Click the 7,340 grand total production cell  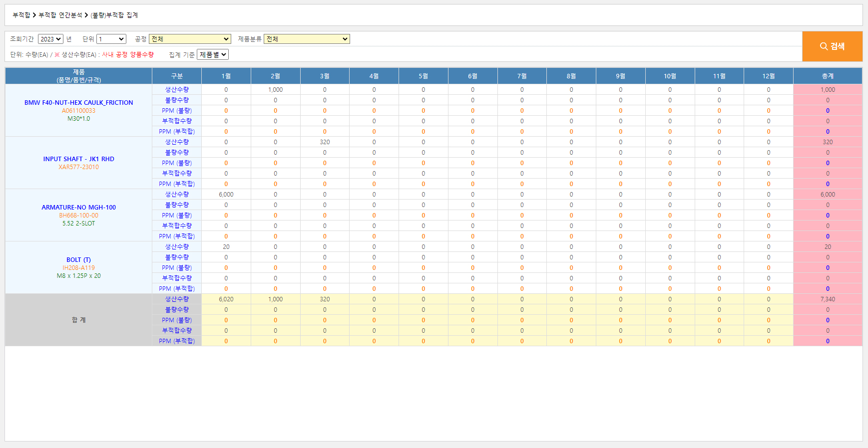(828, 299)
